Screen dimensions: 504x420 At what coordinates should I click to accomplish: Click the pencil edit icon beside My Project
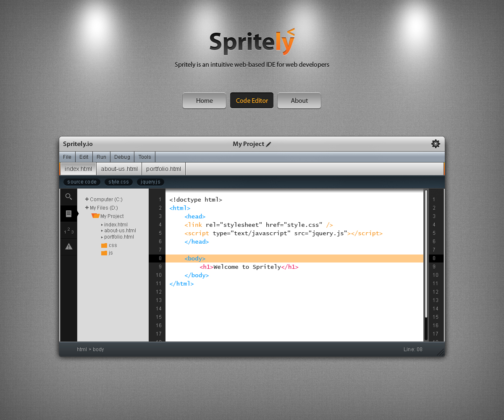(x=269, y=144)
